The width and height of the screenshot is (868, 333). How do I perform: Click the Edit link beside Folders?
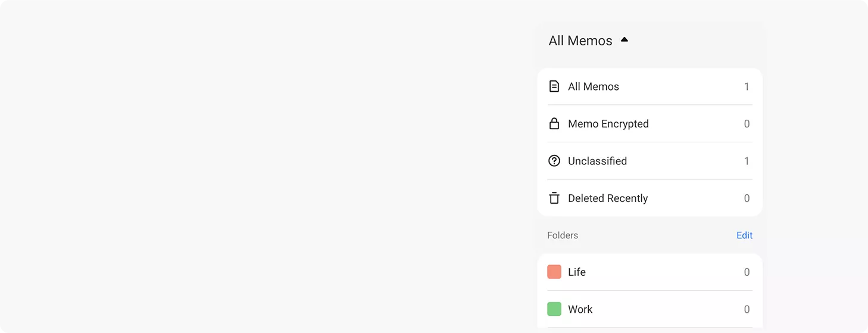point(744,235)
